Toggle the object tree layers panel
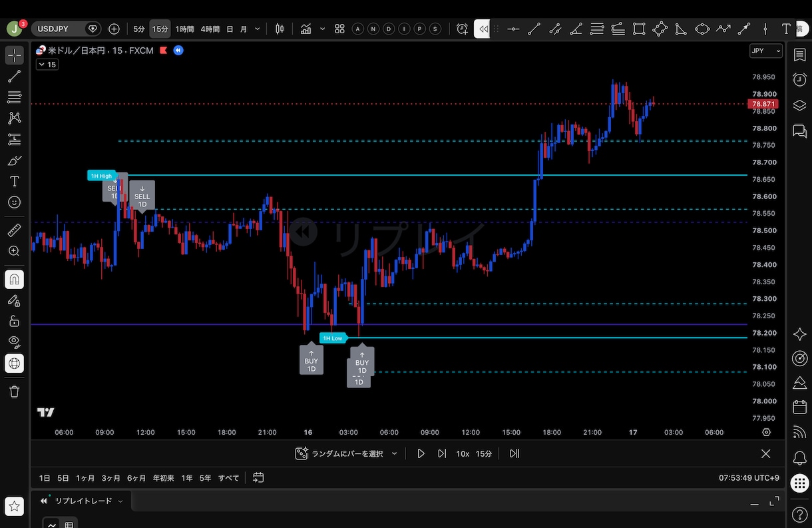 [x=799, y=105]
